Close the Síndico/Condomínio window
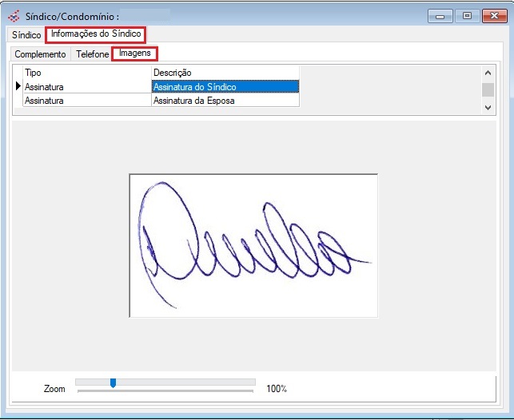This screenshot has height=420, width=514. tap(494, 15)
